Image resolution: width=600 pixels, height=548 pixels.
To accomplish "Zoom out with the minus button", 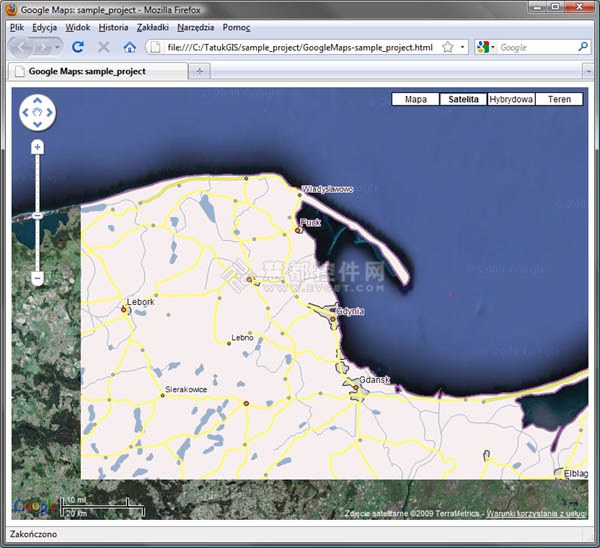I will point(37,278).
